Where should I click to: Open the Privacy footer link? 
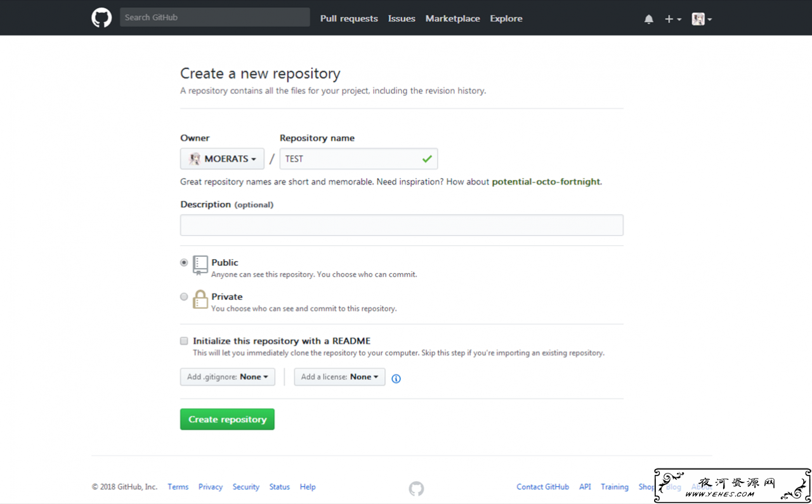click(x=211, y=487)
